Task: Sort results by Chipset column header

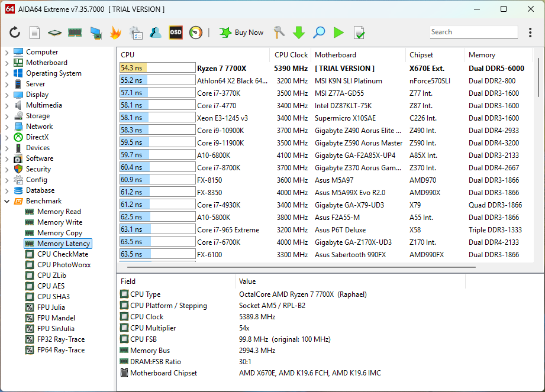Action: [x=435, y=55]
